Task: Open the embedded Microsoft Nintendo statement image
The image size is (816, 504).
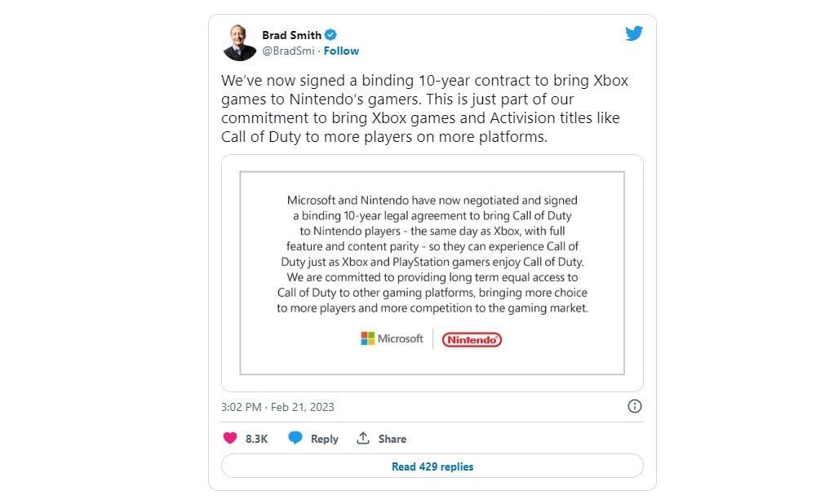Action: pyautogui.click(x=432, y=272)
